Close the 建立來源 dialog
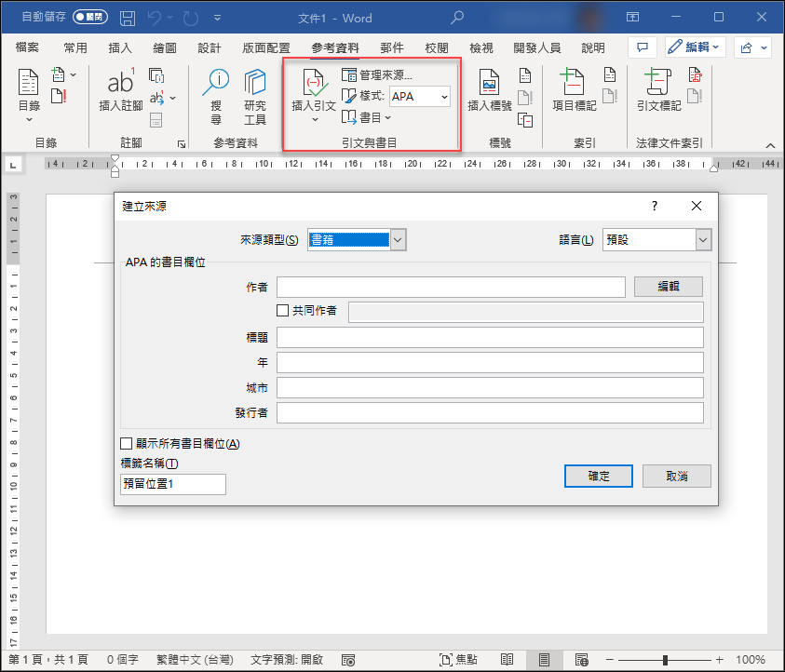This screenshot has height=672, width=785. pyautogui.click(x=696, y=206)
